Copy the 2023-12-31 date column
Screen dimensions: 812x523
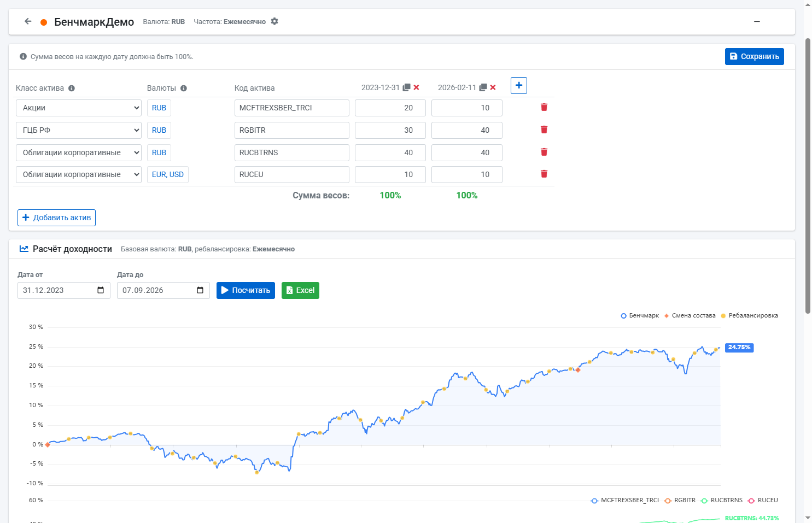406,87
